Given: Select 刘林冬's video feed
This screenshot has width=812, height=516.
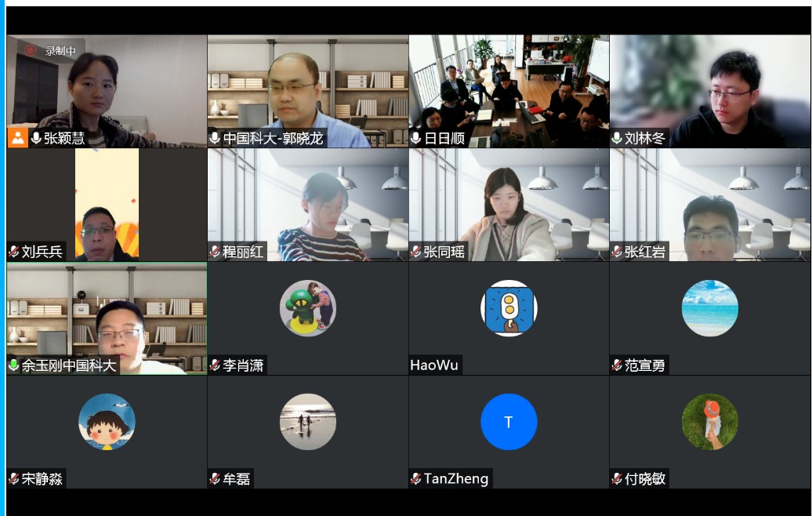Looking at the screenshot, I should point(710,91).
